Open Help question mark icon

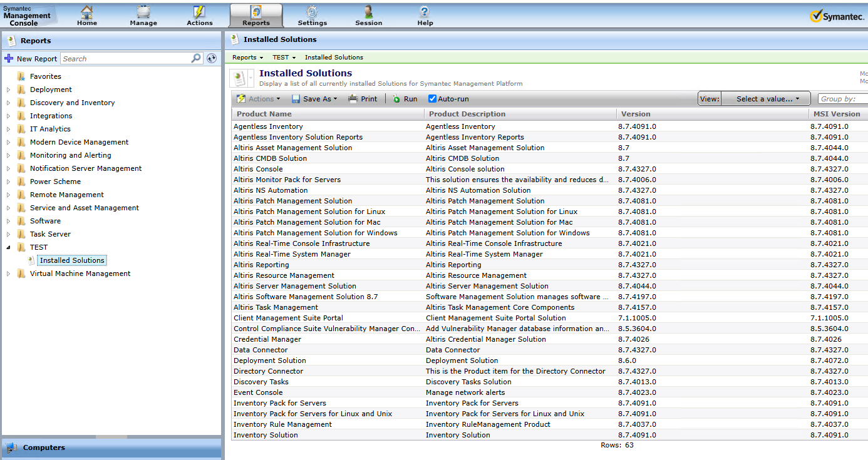(425, 13)
